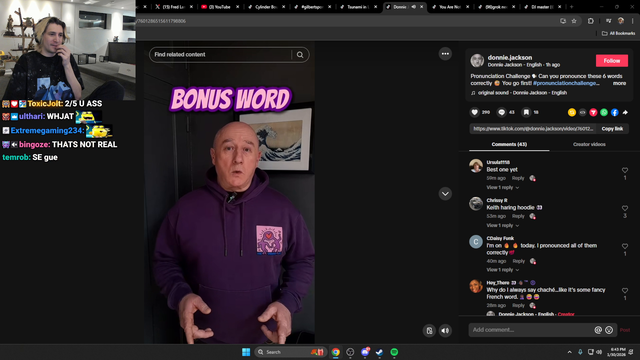
Task: Select the Comments (43) tab
Action: pyautogui.click(x=509, y=144)
